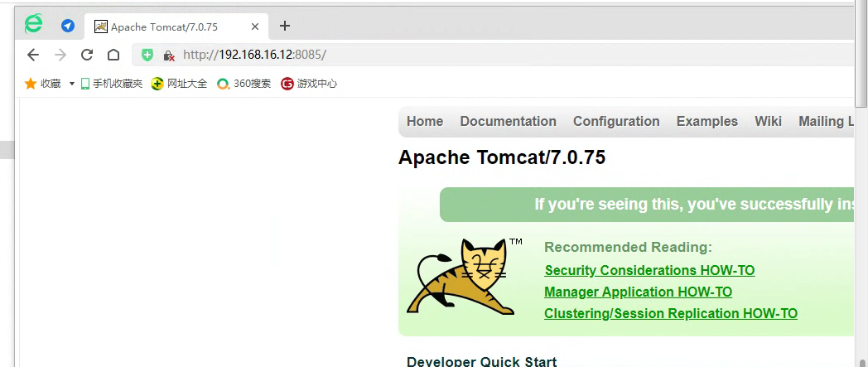
Task: Open the browser home page icon
Action: point(113,54)
